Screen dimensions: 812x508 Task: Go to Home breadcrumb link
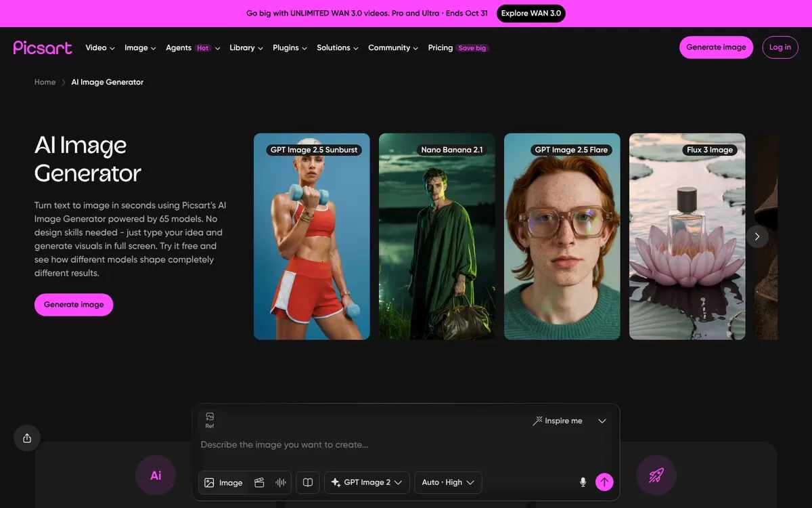pyautogui.click(x=45, y=82)
